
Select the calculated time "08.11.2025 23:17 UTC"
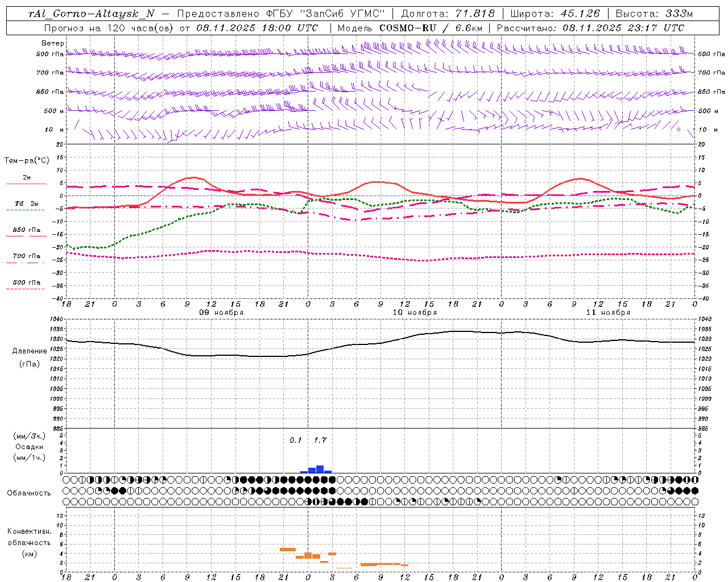(623, 28)
